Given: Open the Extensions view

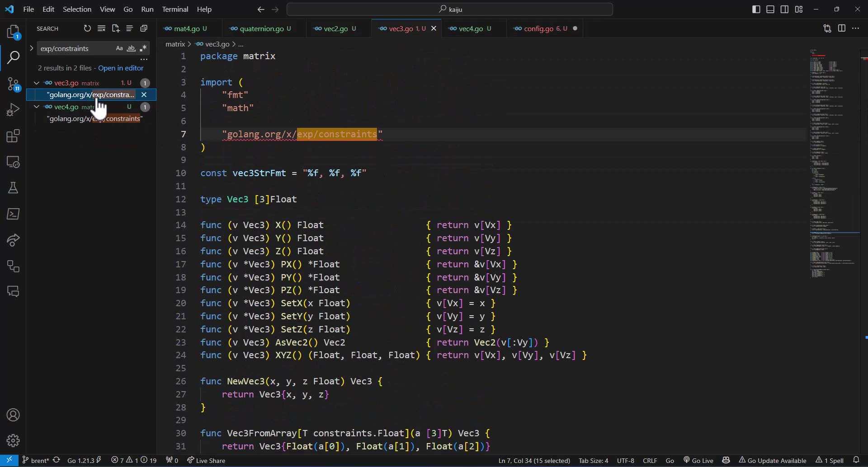Looking at the screenshot, I should (14, 136).
